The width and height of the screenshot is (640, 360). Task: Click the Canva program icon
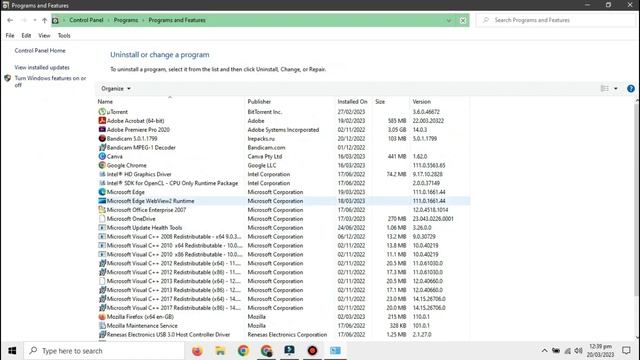pyautogui.click(x=102, y=156)
